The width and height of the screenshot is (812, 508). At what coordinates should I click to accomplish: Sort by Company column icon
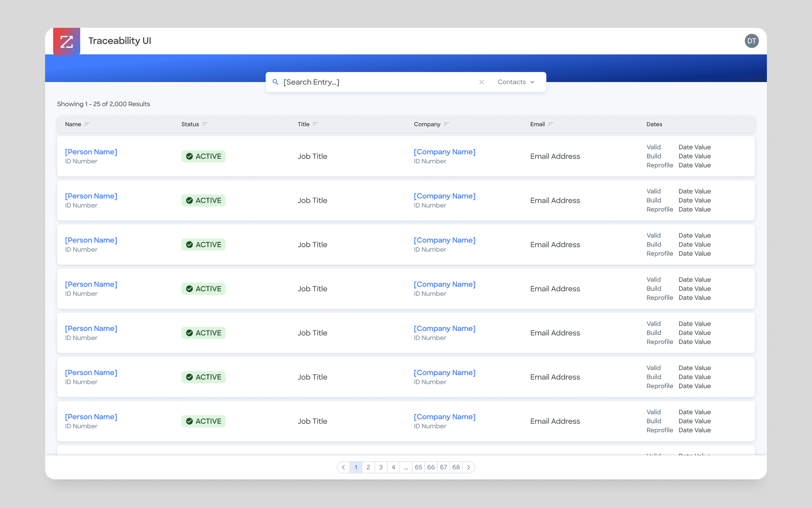click(447, 124)
